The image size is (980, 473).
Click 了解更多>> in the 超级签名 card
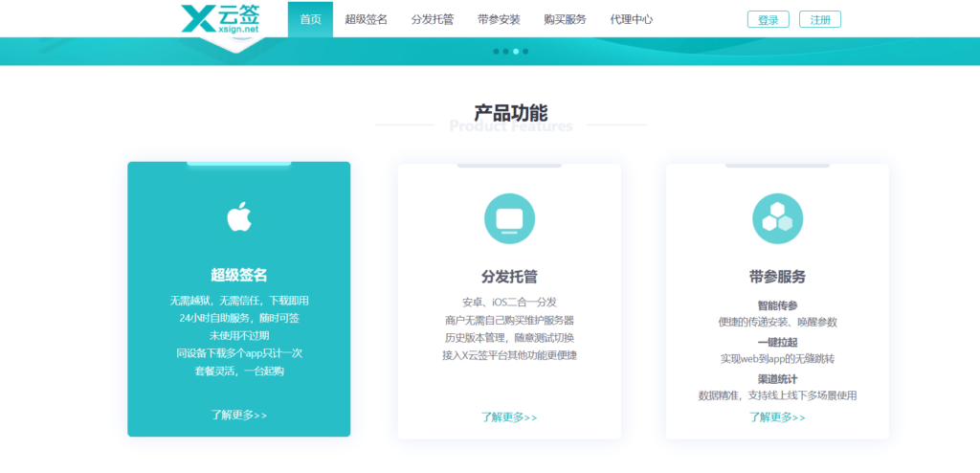(x=238, y=415)
